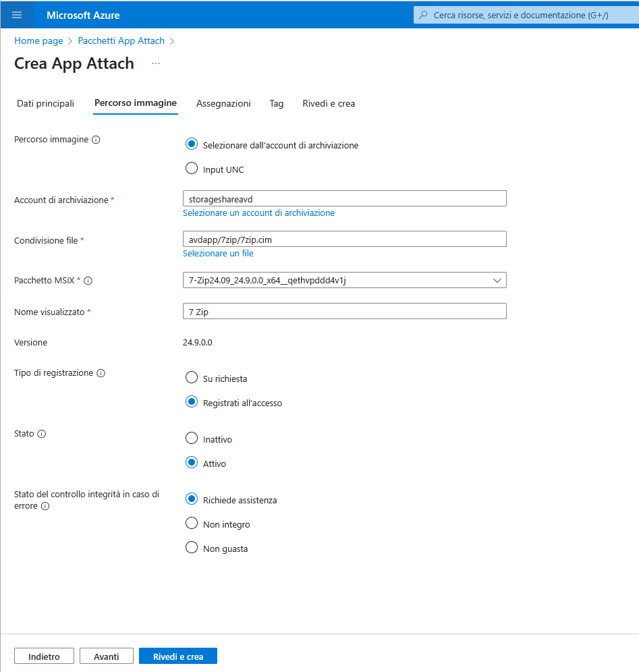Screen dimensions: 639x672
Task: Click the search magnifier icon
Action: [423, 15]
